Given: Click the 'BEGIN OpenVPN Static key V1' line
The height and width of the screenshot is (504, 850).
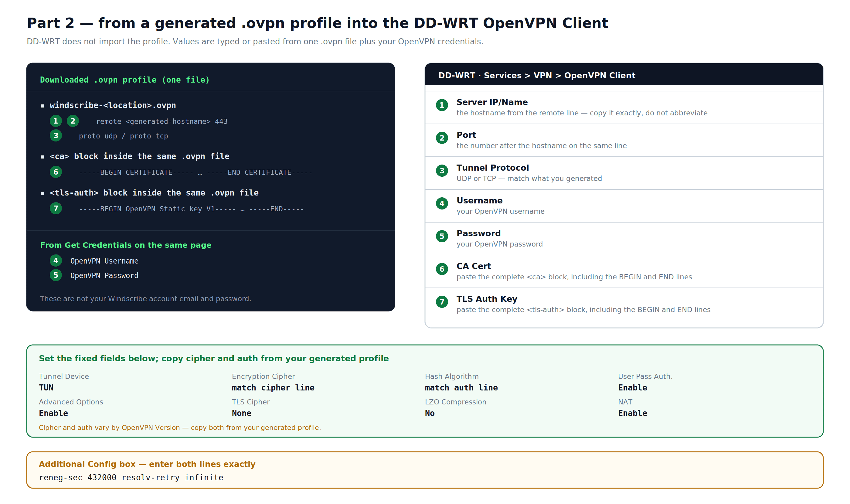Looking at the screenshot, I should tap(192, 209).
